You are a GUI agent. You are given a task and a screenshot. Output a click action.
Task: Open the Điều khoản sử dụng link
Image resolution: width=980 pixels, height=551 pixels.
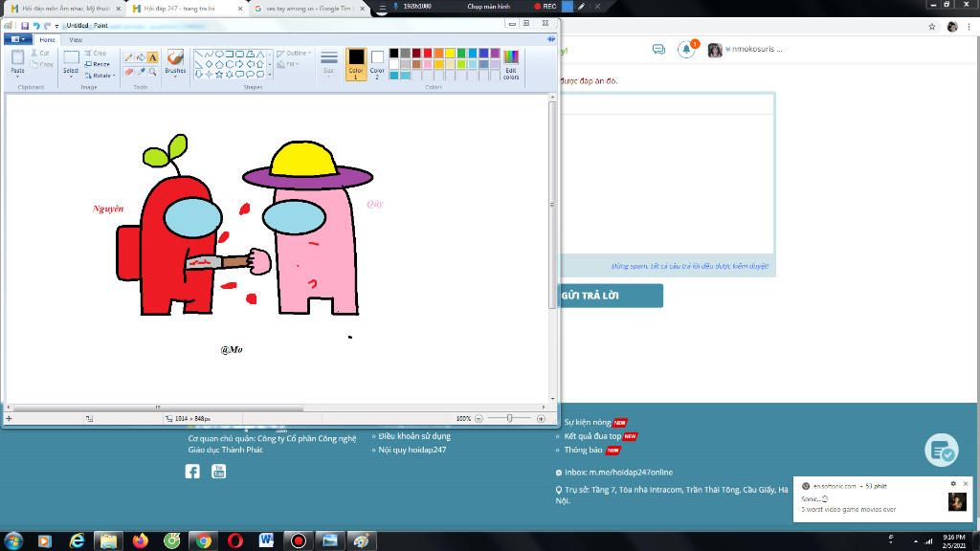pos(414,436)
